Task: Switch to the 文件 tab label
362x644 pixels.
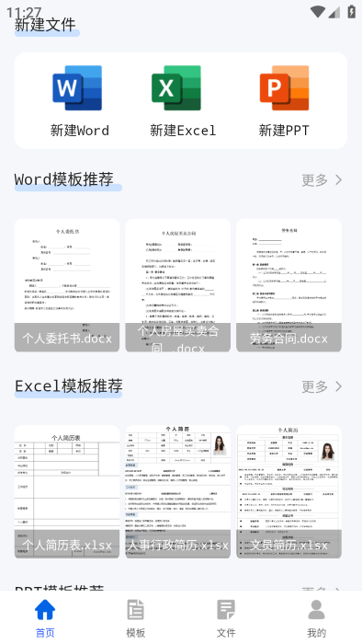Action: (x=226, y=633)
